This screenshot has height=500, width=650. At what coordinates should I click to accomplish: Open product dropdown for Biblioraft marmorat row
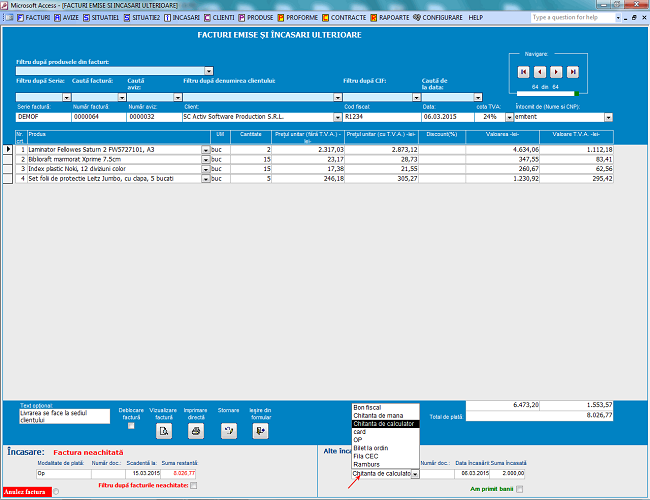(x=206, y=160)
